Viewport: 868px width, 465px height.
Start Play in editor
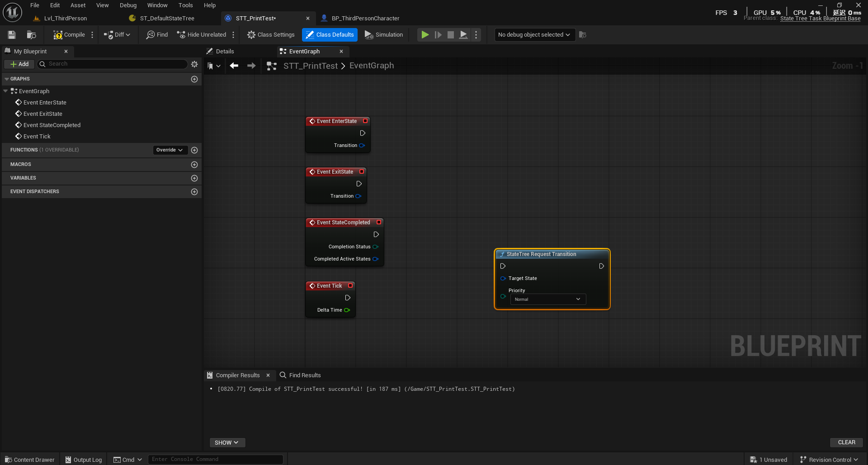[425, 35]
